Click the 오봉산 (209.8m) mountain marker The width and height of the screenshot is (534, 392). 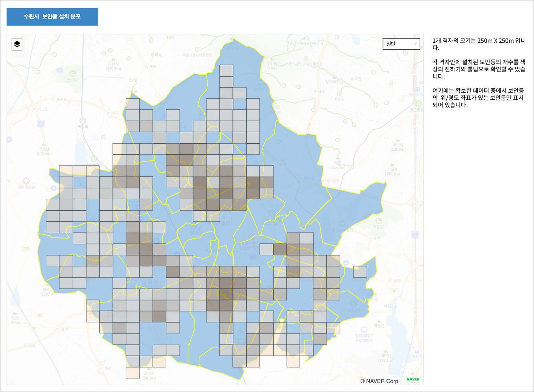point(113,65)
